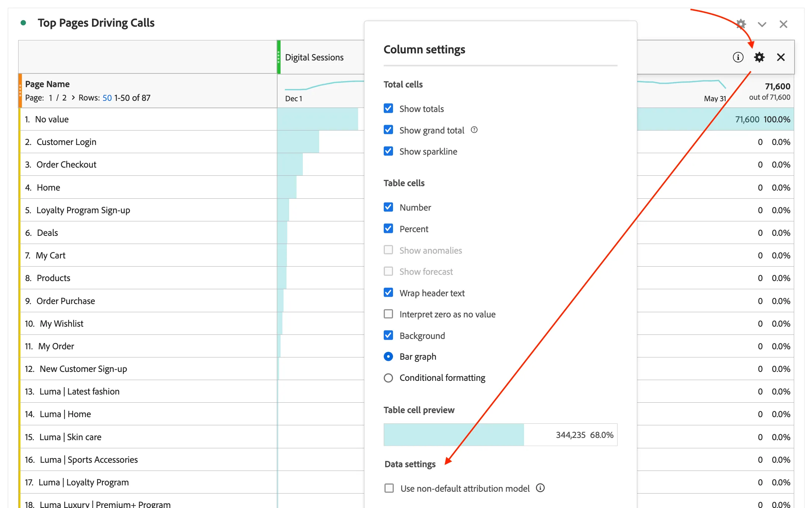Select the Conditional formatting radio button
The width and height of the screenshot is (812, 508).
[x=388, y=378]
